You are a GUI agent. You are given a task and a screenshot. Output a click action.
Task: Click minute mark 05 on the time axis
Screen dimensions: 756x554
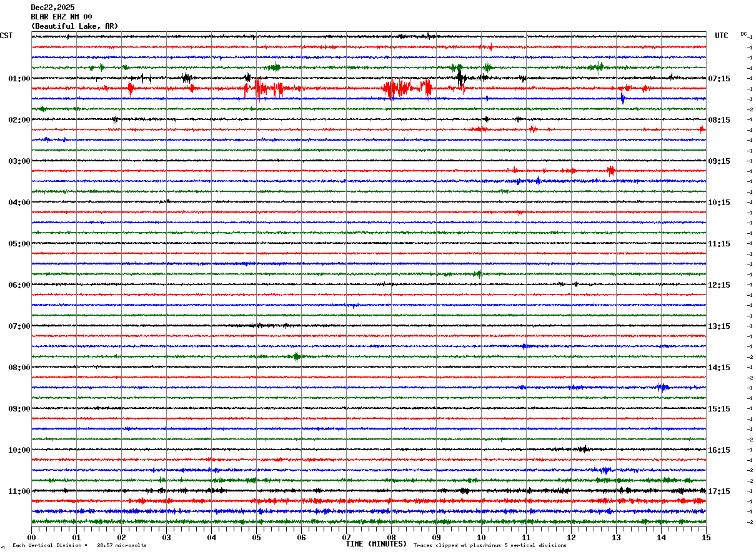(x=256, y=536)
